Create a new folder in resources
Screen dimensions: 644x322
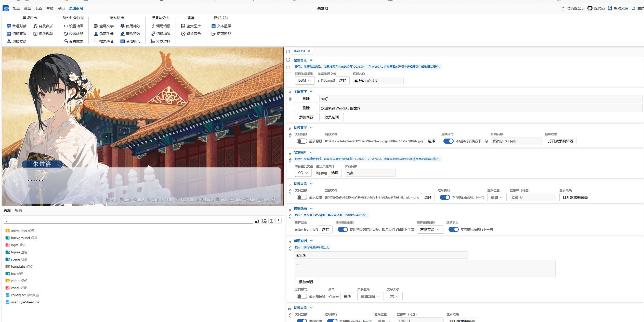tap(264, 221)
